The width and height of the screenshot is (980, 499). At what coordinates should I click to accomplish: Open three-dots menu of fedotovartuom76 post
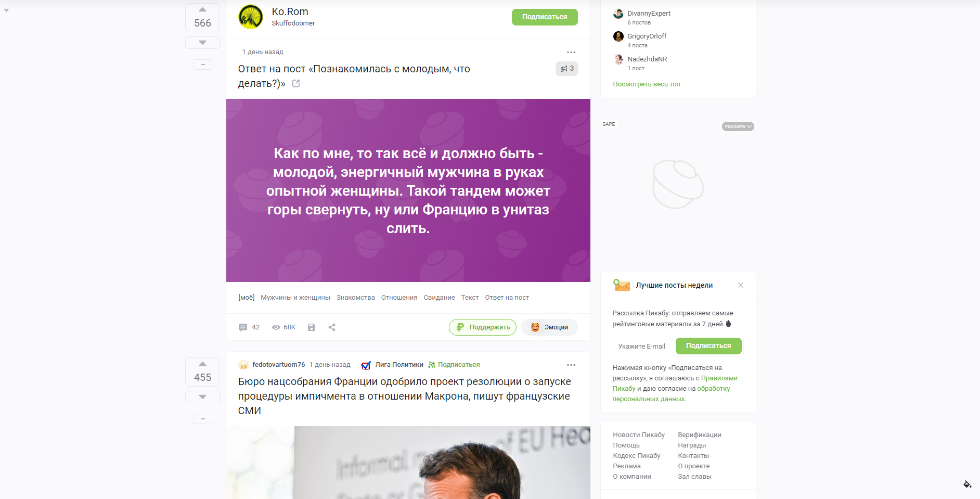(x=571, y=365)
